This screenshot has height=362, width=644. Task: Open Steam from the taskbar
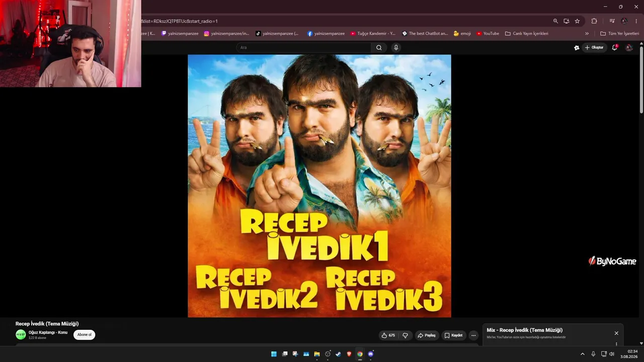point(339,354)
